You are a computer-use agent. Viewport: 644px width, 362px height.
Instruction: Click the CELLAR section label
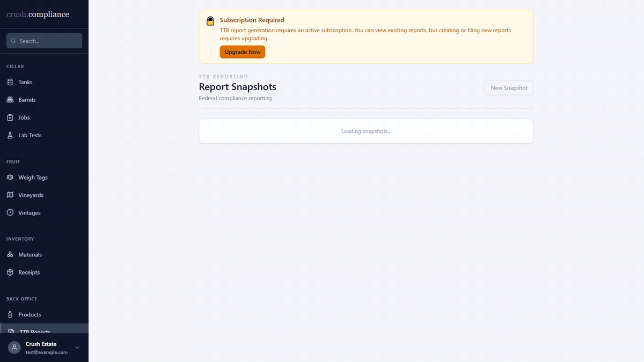15,67
